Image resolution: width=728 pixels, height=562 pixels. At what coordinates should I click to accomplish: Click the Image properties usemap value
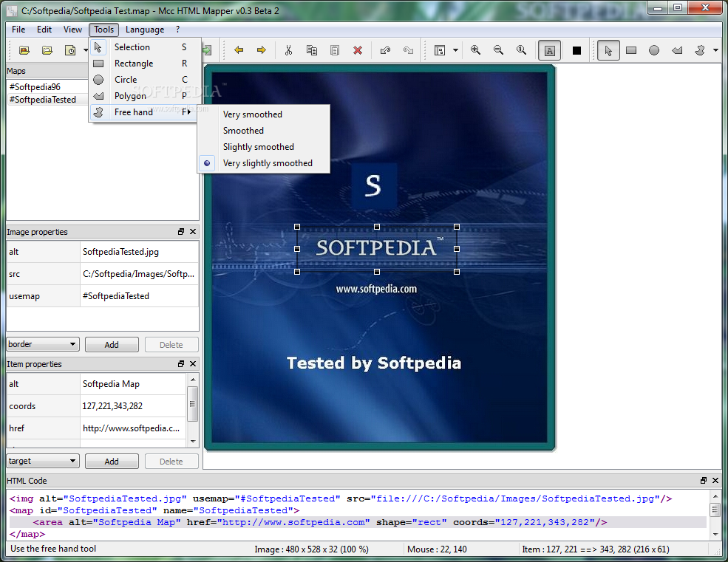click(x=139, y=296)
